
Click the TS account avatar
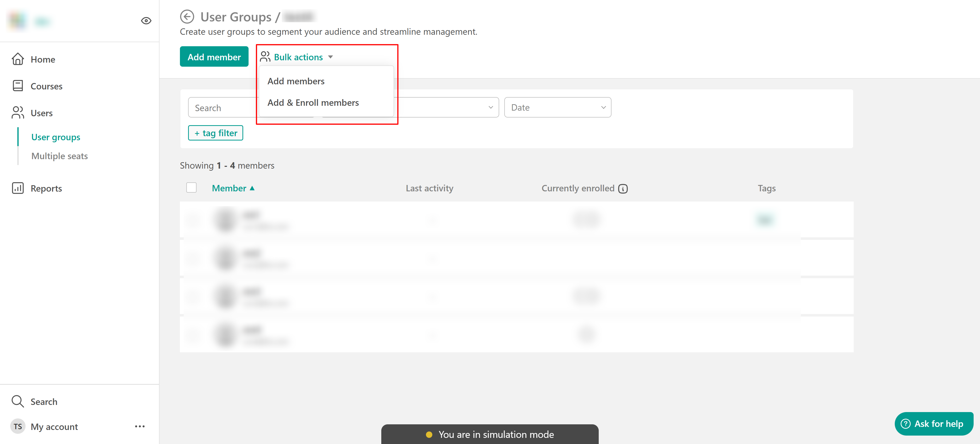coord(18,426)
